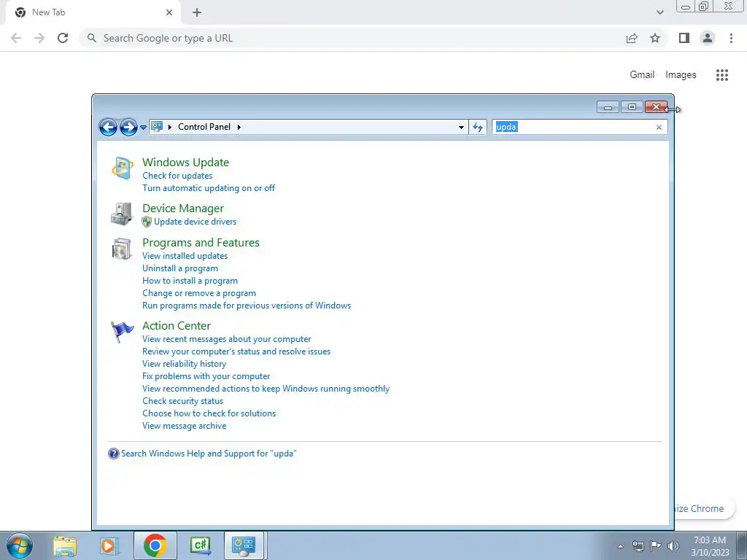Open the Windows Update icon
This screenshot has width=747, height=560.
pos(123,168)
